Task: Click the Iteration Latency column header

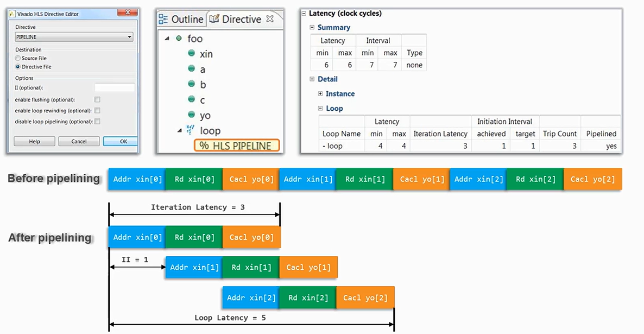Action: (x=440, y=134)
